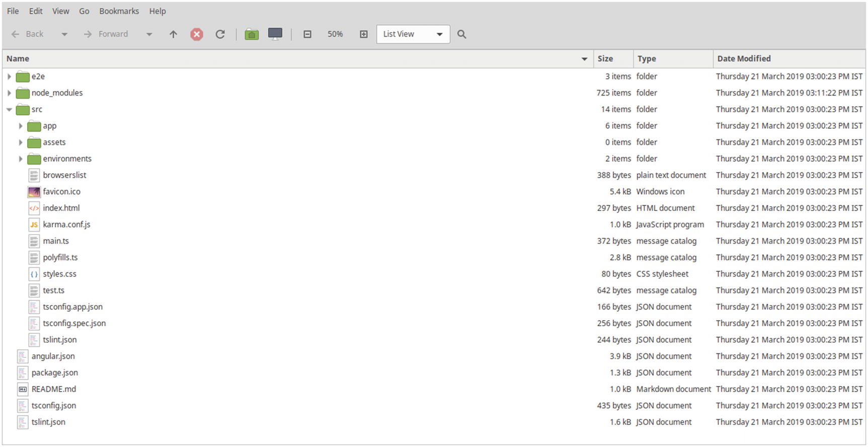868x447 pixels.
Task: Select the README.md file
Action: pos(53,389)
